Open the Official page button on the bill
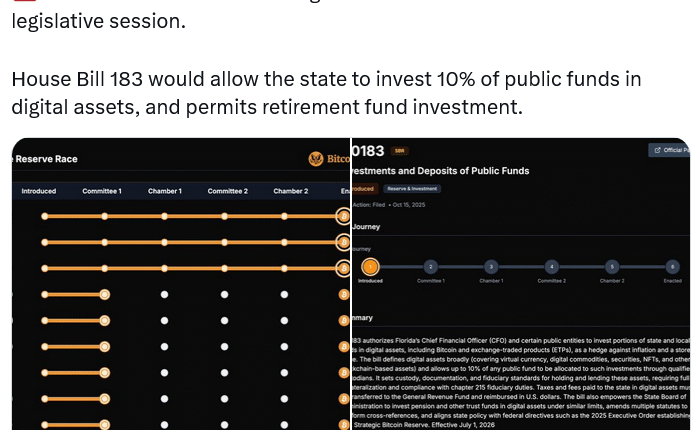699x430 pixels. [x=670, y=151]
